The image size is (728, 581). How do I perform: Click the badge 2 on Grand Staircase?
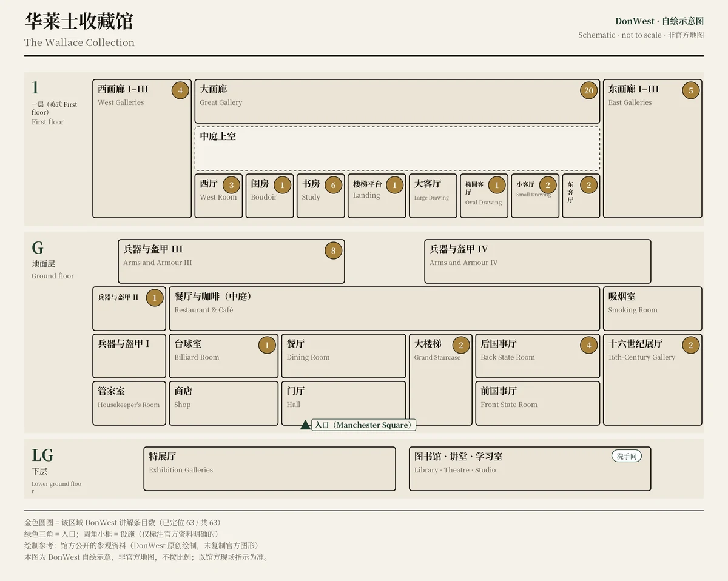click(x=461, y=346)
